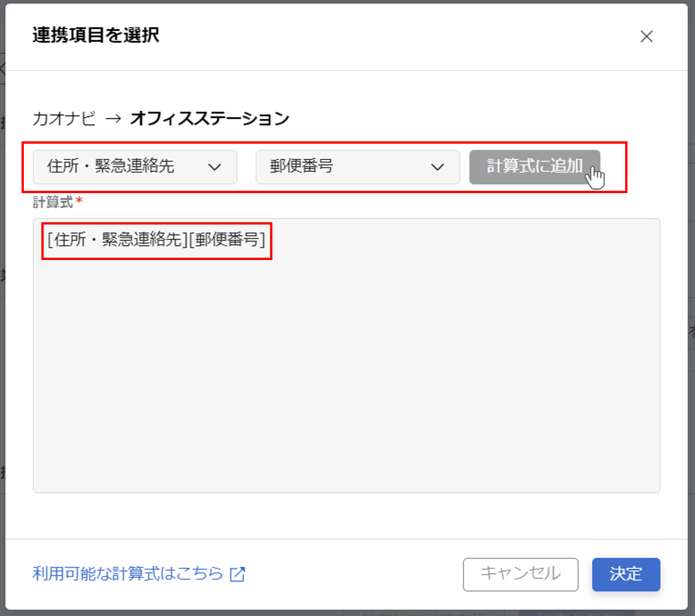Click the external link icon beside help link
695x616 pixels.
(x=237, y=575)
